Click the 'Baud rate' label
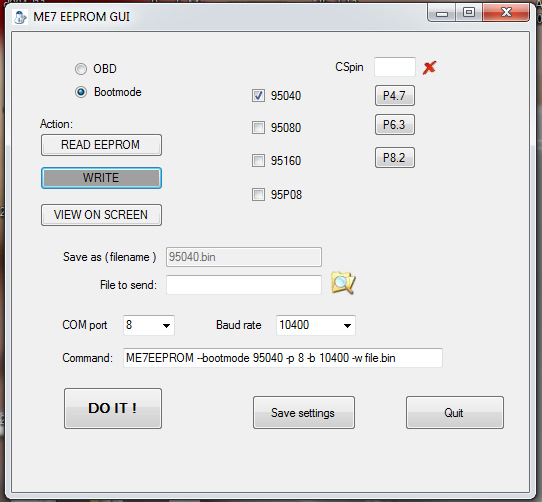The width and height of the screenshot is (542, 502). pos(239,325)
